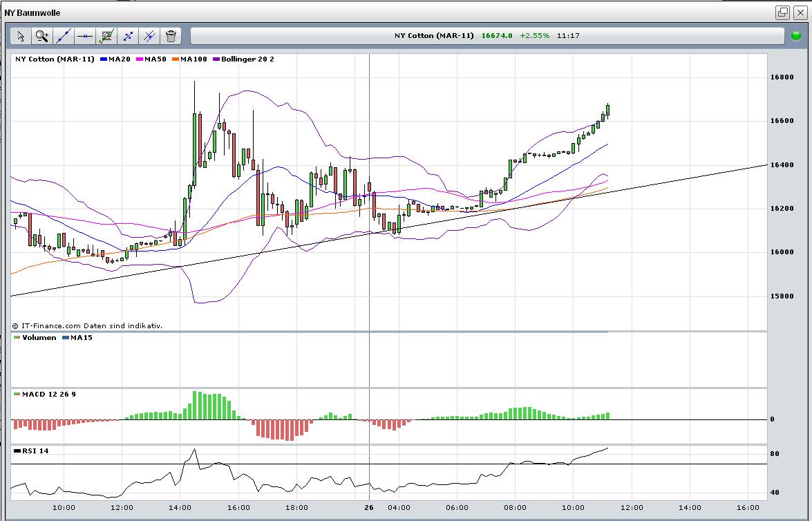
Task: Pick the trend line drawing tool
Action: 64,36
